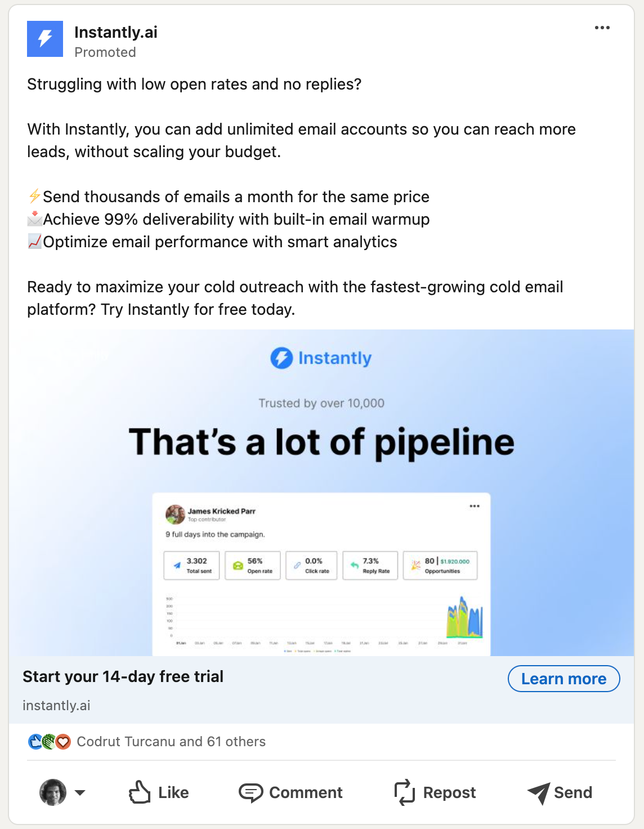Viewport: 644px width, 829px height.
Task: Click the Instantly.ai lightning bolt logo
Action: pyautogui.click(x=45, y=39)
